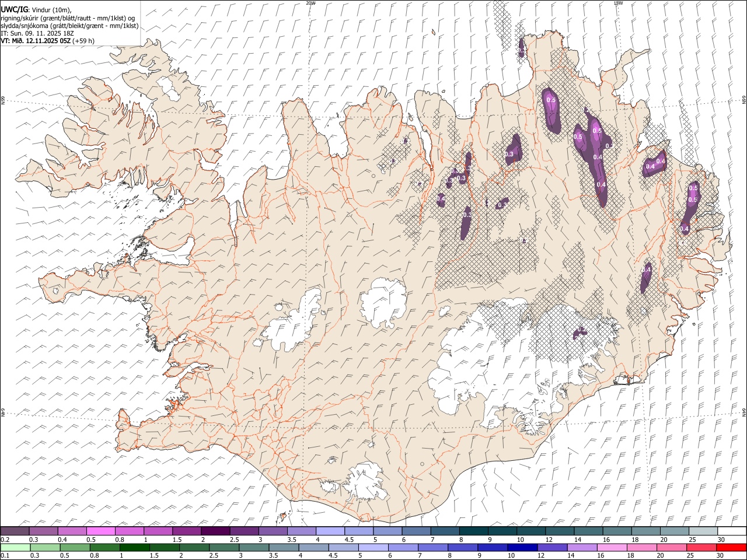Image resolution: width=747 pixels, height=560 pixels.
Task: Select the palest green 0.1 swatch in the lower legend
Action: [15, 547]
